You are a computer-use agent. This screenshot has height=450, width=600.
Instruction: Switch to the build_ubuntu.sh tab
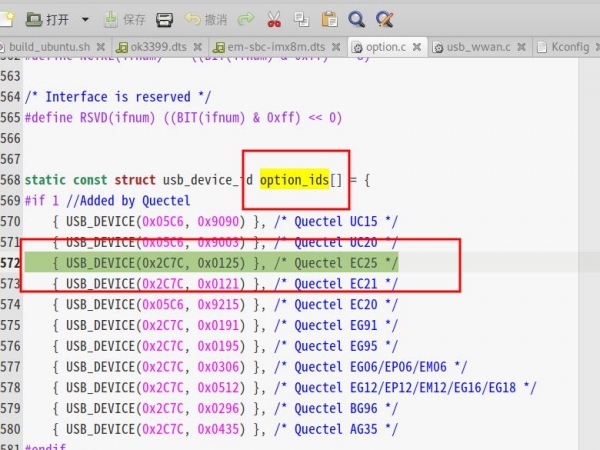pyautogui.click(x=56, y=47)
